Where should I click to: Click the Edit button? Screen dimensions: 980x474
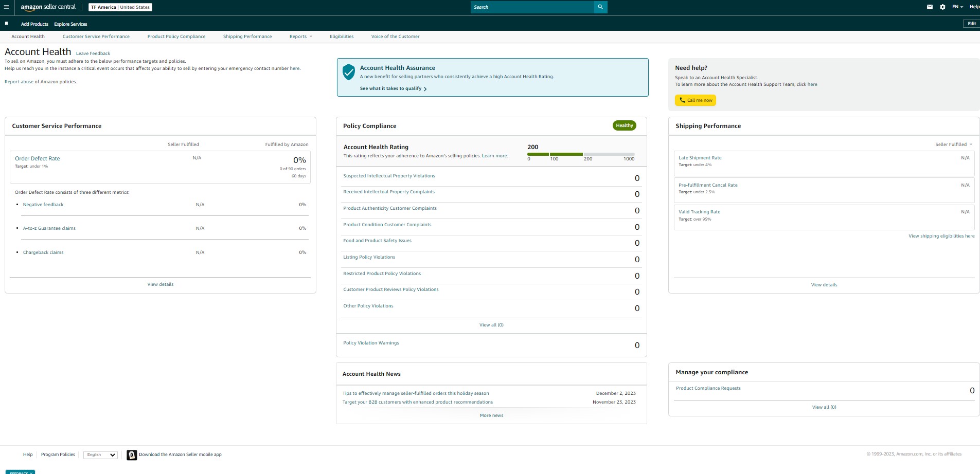[x=971, y=24]
